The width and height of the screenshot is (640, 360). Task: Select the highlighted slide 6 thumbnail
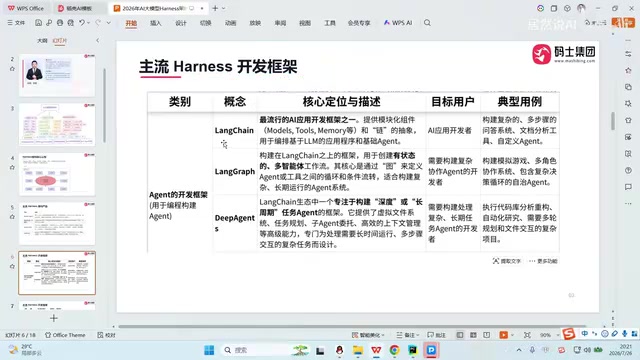click(57, 273)
